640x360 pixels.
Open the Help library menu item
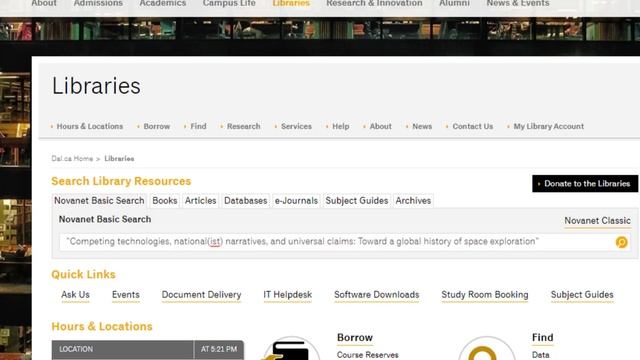click(340, 127)
